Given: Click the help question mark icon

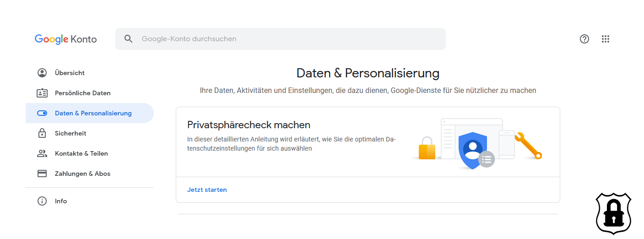Looking at the screenshot, I should pyautogui.click(x=584, y=39).
